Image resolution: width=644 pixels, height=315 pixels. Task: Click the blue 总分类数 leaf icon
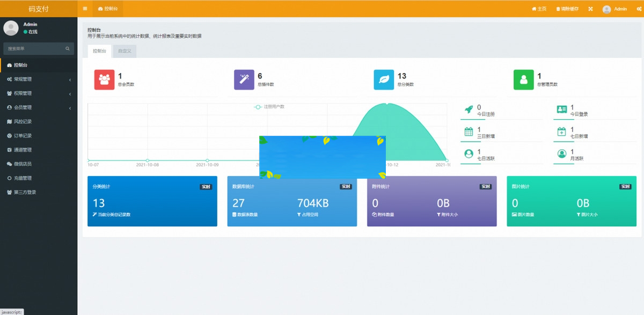click(384, 79)
